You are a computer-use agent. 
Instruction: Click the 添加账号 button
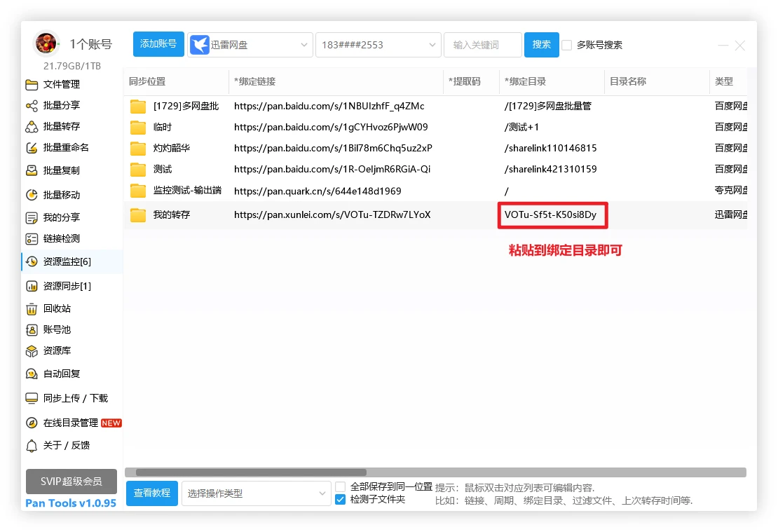click(x=158, y=44)
